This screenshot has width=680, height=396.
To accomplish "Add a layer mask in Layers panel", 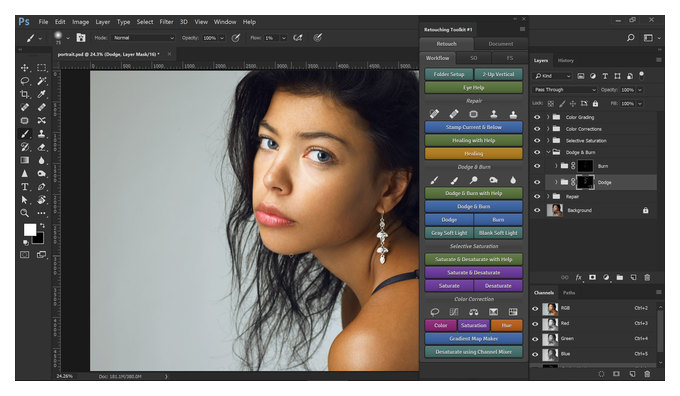I will (592, 277).
